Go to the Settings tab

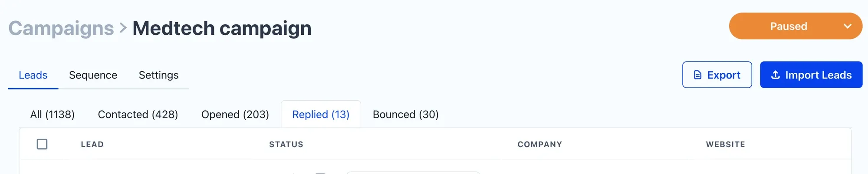pyautogui.click(x=158, y=75)
